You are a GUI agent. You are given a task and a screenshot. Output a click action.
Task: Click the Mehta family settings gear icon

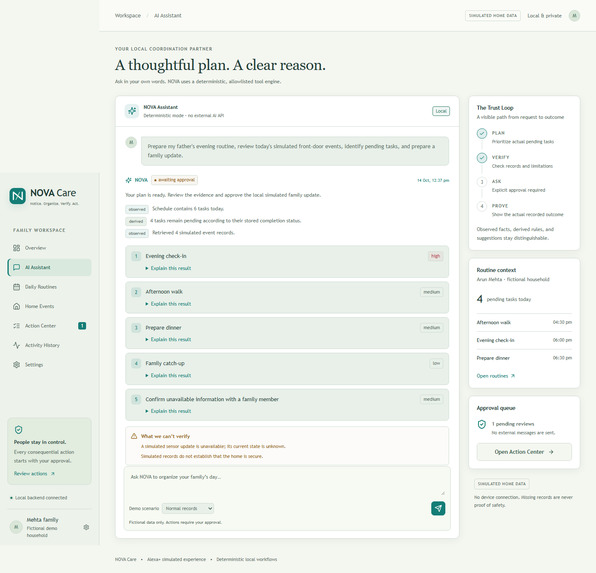pyautogui.click(x=86, y=527)
